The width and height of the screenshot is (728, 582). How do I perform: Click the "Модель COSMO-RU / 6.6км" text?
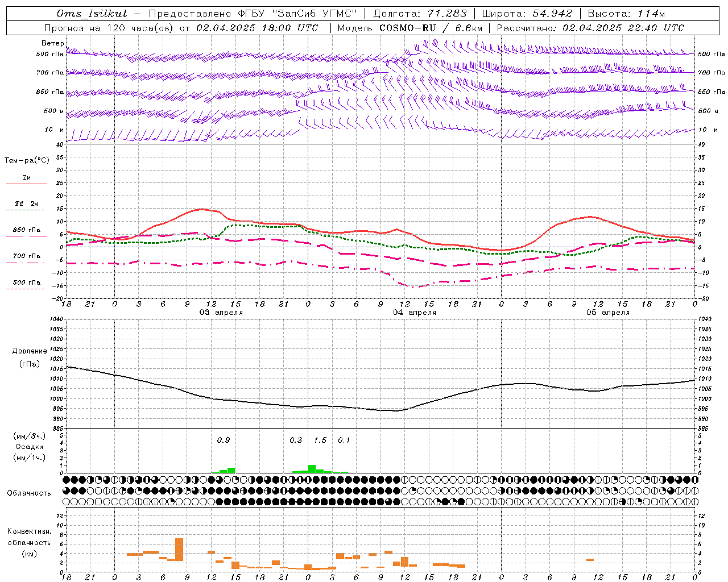(410, 28)
